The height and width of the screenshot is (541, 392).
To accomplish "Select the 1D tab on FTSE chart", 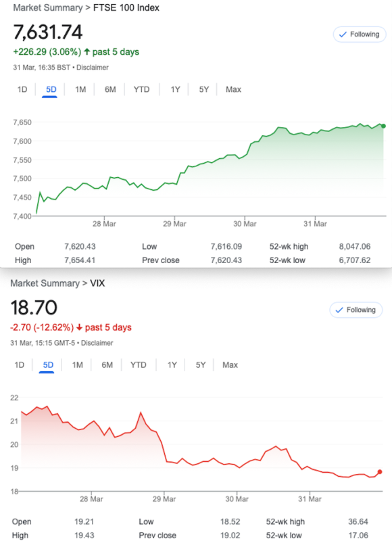I will 22,90.
